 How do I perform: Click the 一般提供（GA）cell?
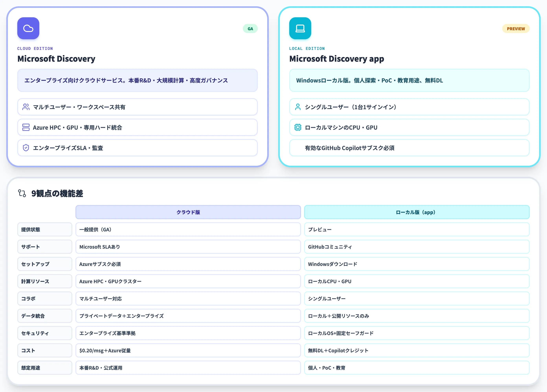pyautogui.click(x=188, y=229)
